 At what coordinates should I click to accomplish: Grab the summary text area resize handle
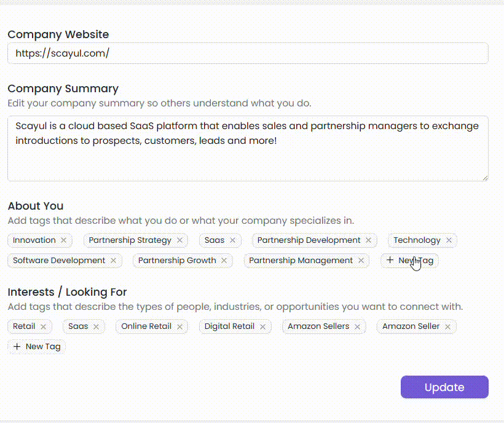pos(485,178)
